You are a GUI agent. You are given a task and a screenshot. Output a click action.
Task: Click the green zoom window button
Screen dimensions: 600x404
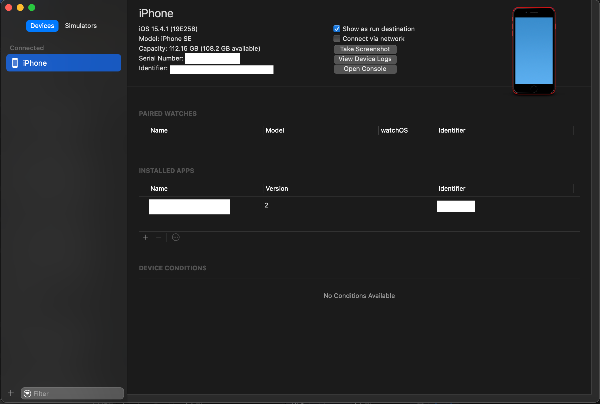[32, 7]
